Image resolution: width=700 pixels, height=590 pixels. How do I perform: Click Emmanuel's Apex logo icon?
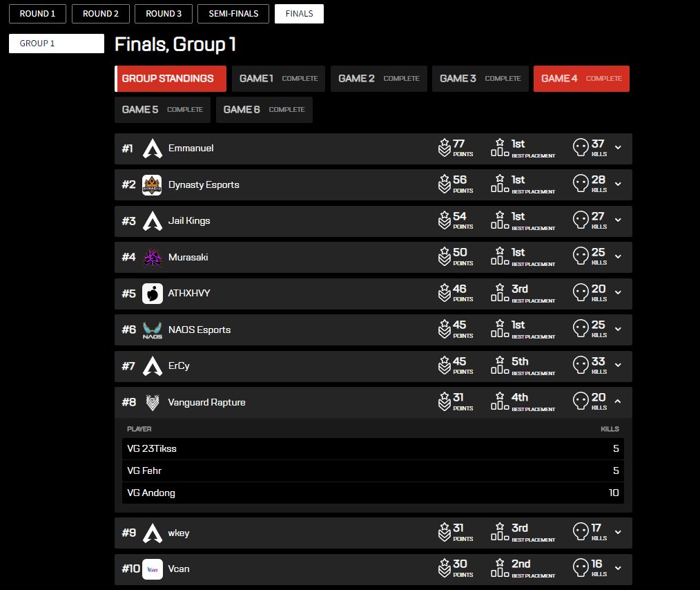[x=153, y=149]
